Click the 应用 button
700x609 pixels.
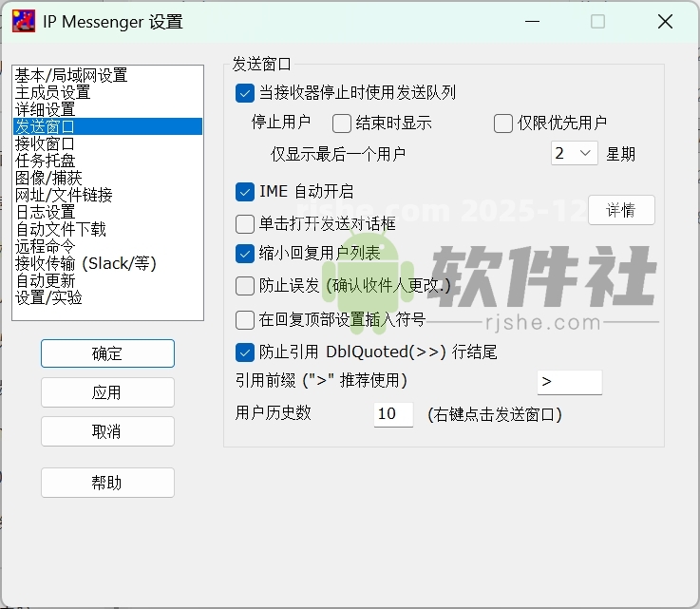click(x=107, y=392)
